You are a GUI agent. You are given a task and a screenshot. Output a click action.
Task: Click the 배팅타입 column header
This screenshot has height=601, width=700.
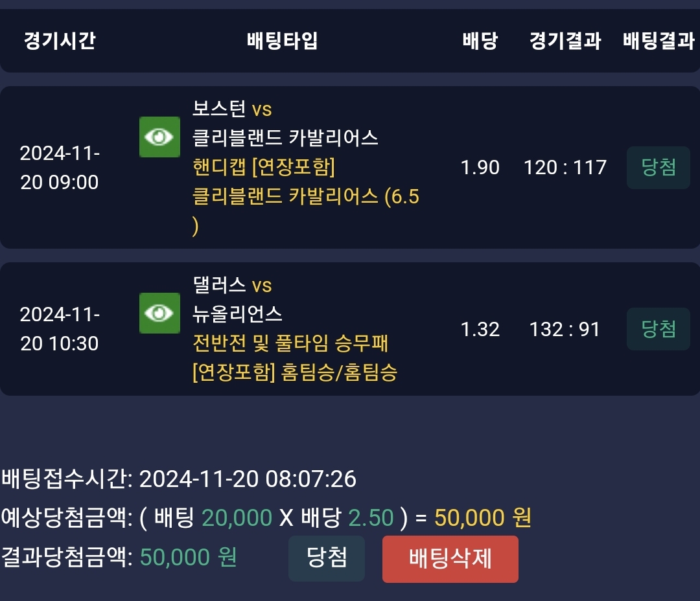pos(283,41)
